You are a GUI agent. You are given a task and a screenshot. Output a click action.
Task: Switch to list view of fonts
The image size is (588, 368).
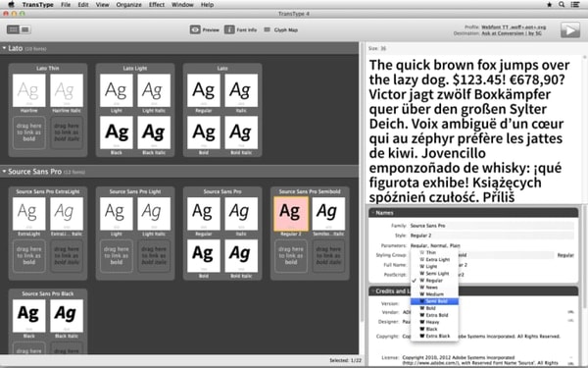pyautogui.click(x=25, y=29)
